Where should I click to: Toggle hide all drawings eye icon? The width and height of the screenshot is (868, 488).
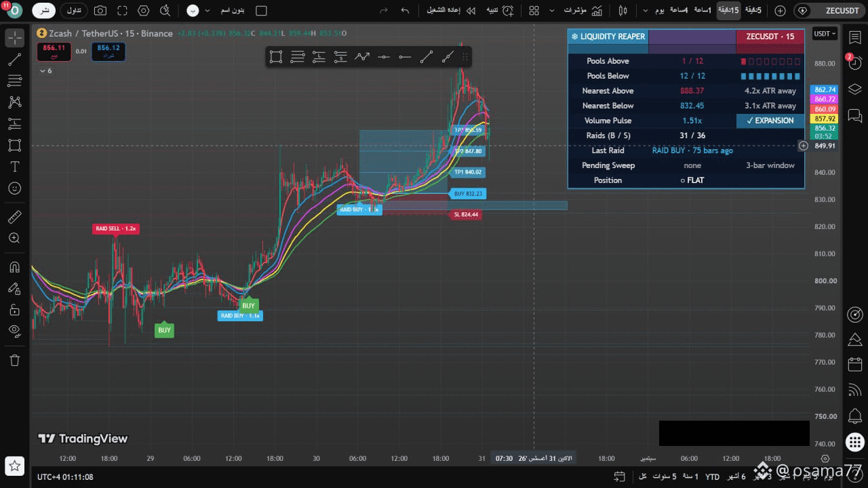(14, 331)
